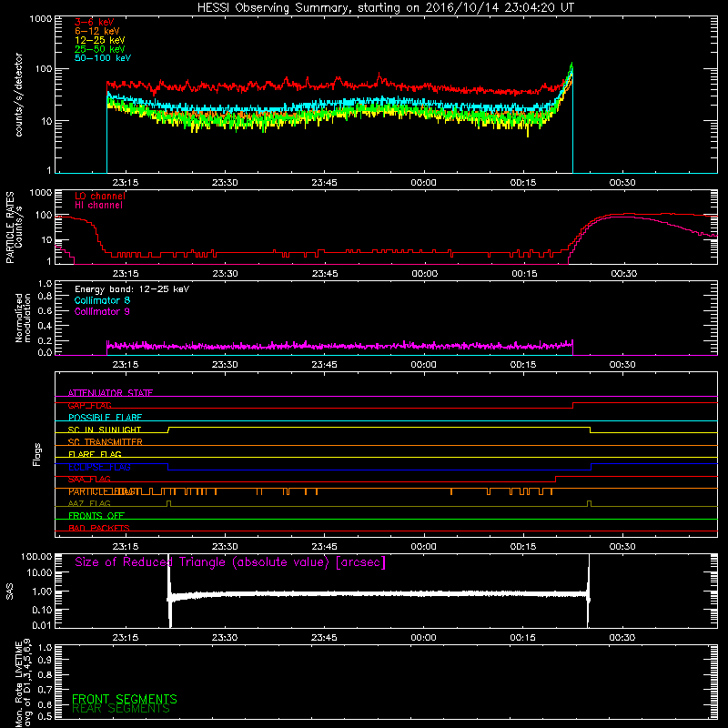Click the 00:00 time label under Flags panel
Viewport: 728px width, 728px height.
pyautogui.click(x=423, y=547)
